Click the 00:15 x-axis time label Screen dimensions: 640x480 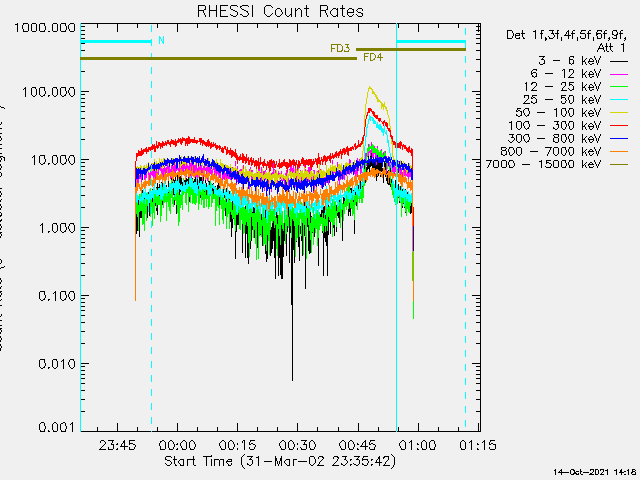point(238,444)
